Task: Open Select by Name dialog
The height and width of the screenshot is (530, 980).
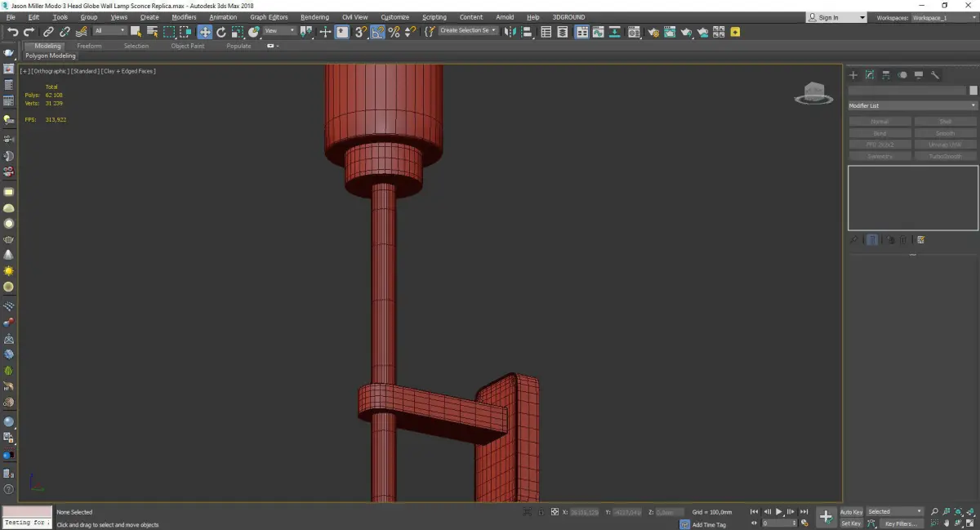Action: click(x=152, y=32)
